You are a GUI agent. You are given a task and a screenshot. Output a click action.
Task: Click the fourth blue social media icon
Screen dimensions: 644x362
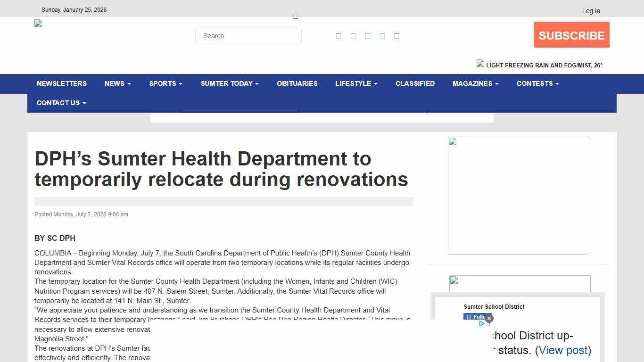382,35
